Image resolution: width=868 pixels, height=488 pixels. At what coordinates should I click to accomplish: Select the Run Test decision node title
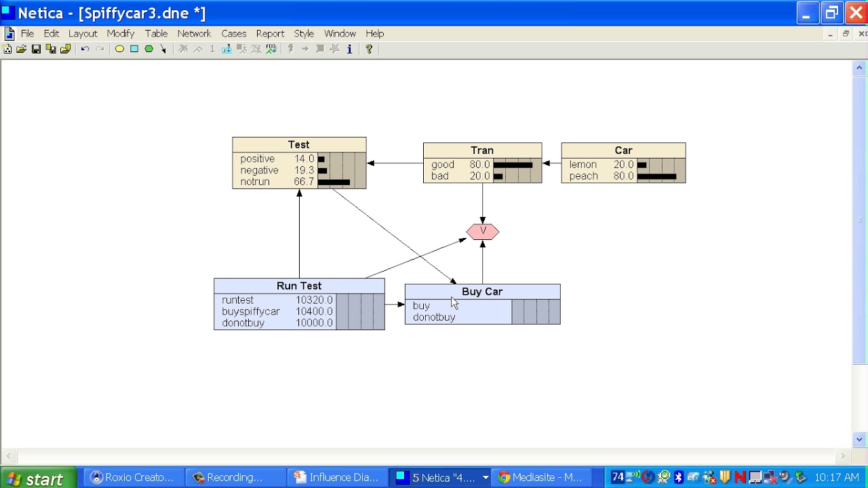299,285
